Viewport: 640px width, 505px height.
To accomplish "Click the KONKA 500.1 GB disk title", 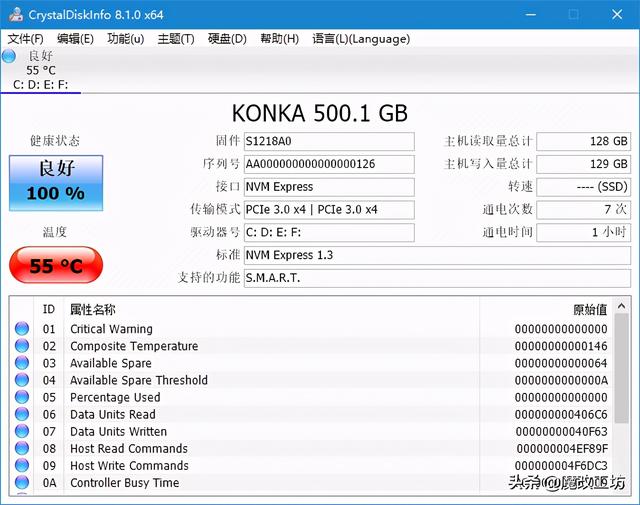I will tap(320, 113).
